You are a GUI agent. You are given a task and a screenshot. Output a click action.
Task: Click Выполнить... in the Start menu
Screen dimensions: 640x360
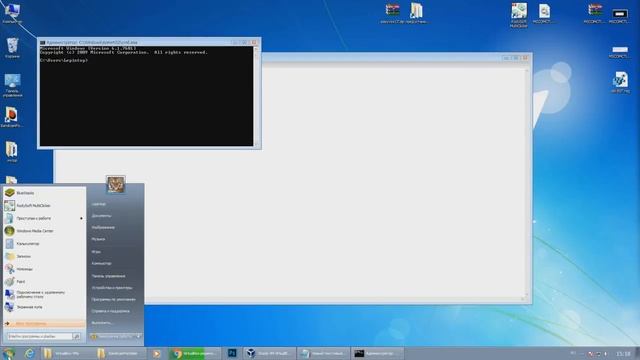(x=102, y=323)
